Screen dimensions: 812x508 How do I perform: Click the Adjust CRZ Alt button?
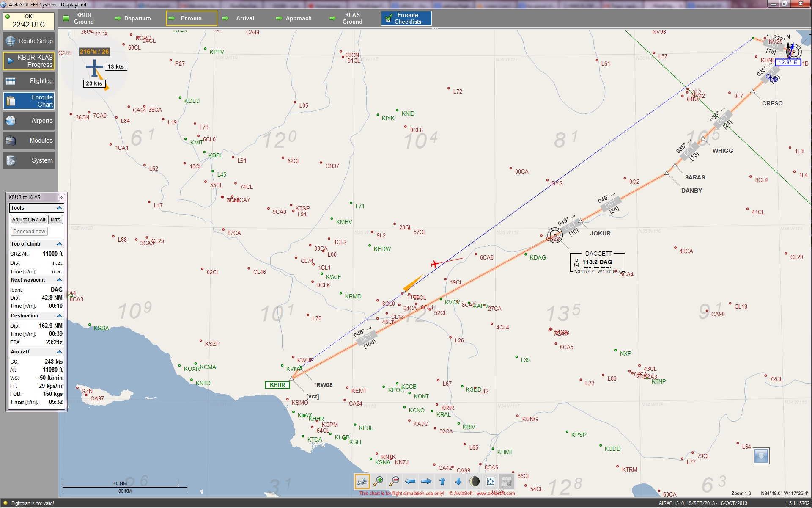(29, 220)
